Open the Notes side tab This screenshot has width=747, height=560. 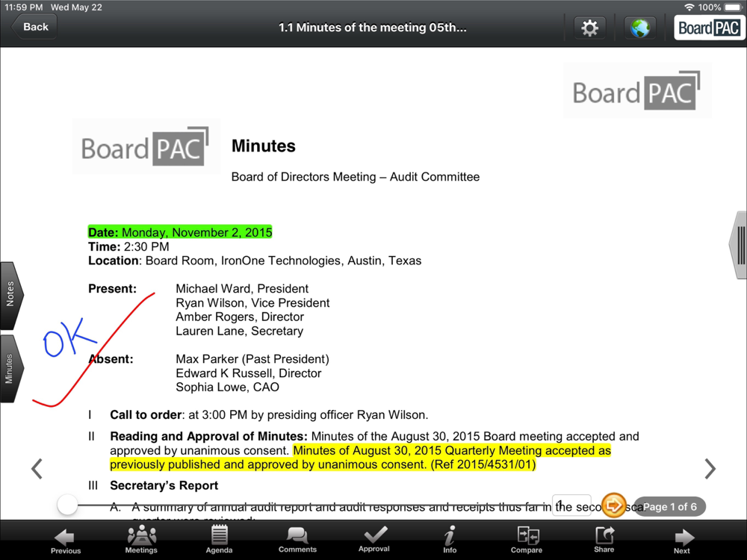[x=10, y=294]
